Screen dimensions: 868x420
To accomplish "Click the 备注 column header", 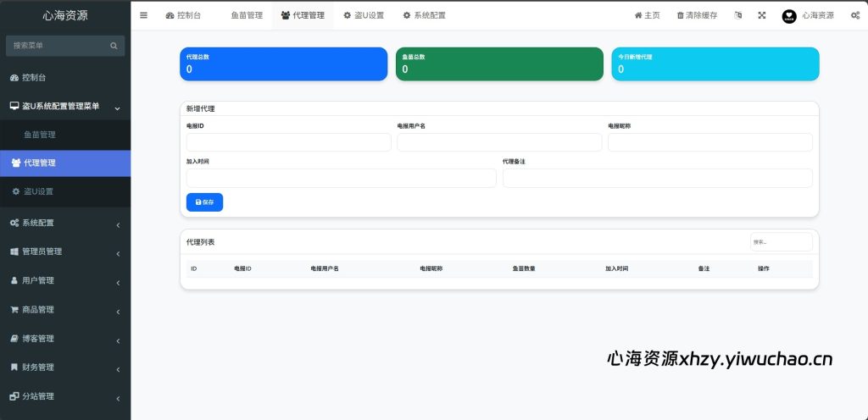I will [704, 268].
